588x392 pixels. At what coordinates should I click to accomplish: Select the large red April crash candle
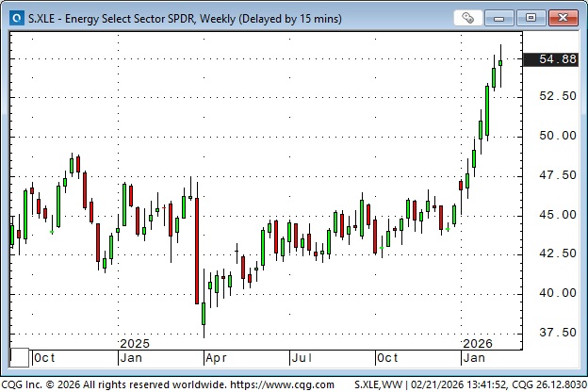point(197,250)
